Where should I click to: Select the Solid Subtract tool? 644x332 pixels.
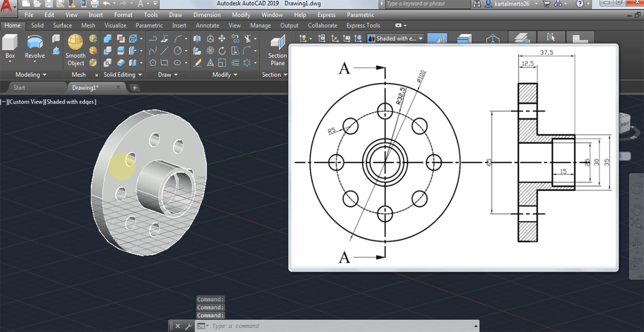click(x=107, y=51)
